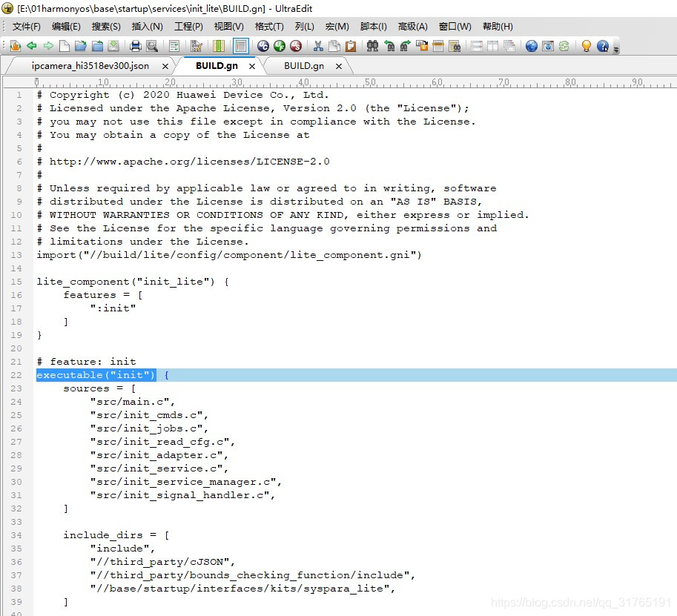
Task: Close the rightmost BUILD.gn tab
Action: (339, 66)
